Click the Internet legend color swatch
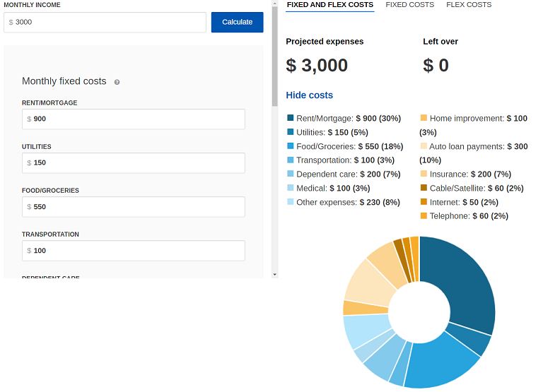This screenshot has width=543, height=392. (x=424, y=201)
